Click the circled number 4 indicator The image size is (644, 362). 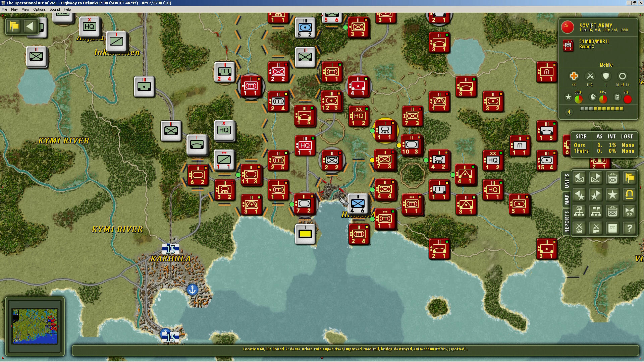pyautogui.click(x=569, y=112)
